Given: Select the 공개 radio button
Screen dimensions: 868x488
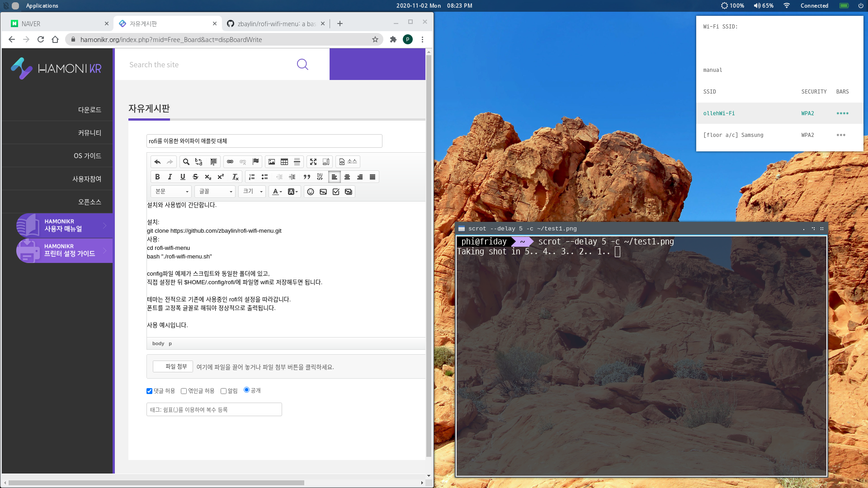Looking at the screenshot, I should (x=246, y=390).
